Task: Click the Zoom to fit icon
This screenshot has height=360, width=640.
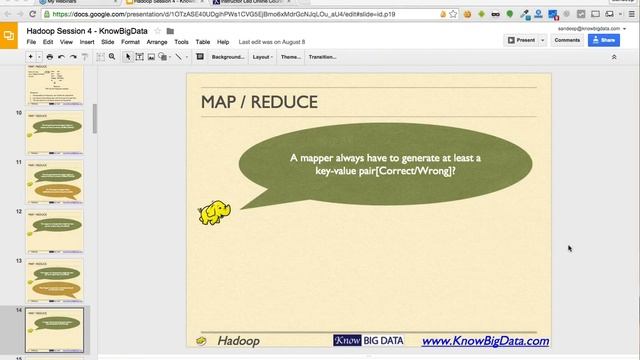Action: pyautogui.click(x=100, y=57)
